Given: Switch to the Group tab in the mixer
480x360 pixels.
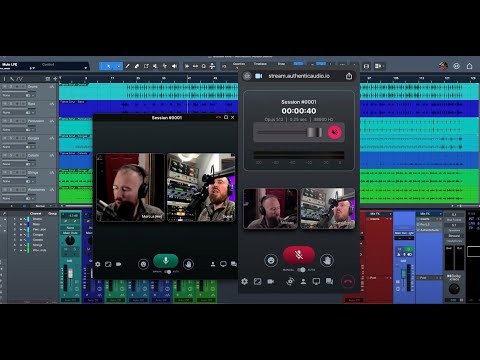Looking at the screenshot, I should click(x=52, y=214).
